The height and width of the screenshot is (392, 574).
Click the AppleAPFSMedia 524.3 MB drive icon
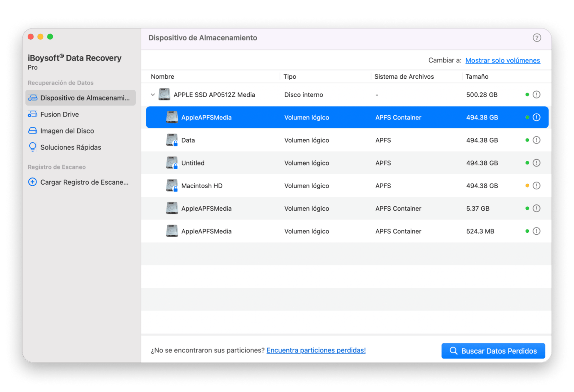[x=172, y=231]
